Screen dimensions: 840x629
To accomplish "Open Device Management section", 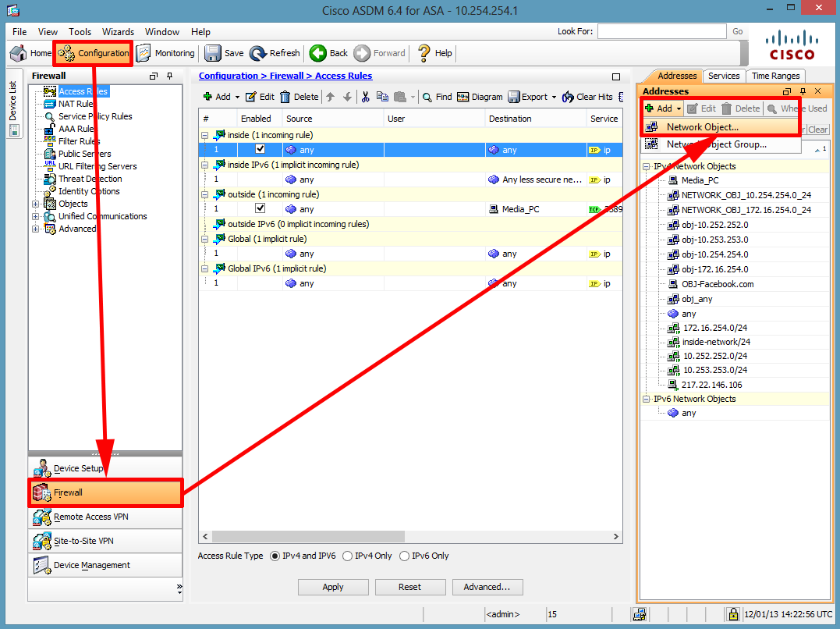I will [105, 565].
